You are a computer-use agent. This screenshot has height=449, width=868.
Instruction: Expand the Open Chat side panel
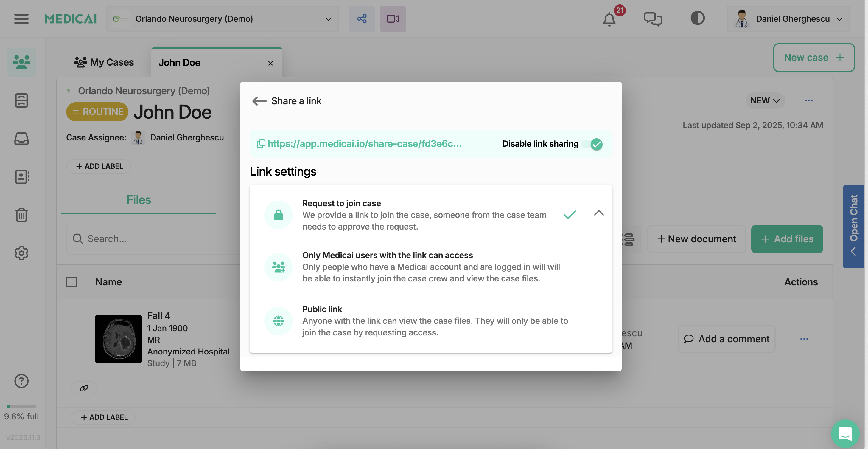(853, 227)
